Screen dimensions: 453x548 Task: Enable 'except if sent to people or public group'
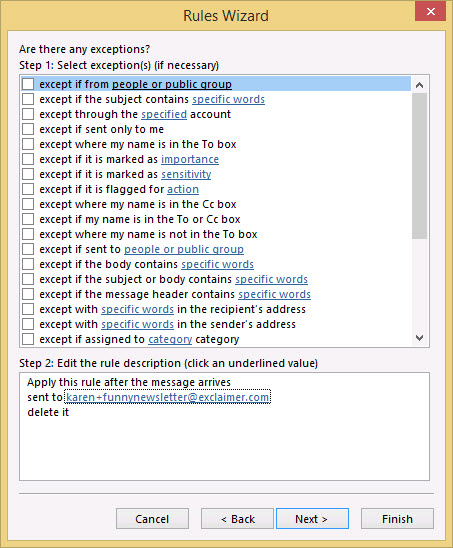[28, 249]
